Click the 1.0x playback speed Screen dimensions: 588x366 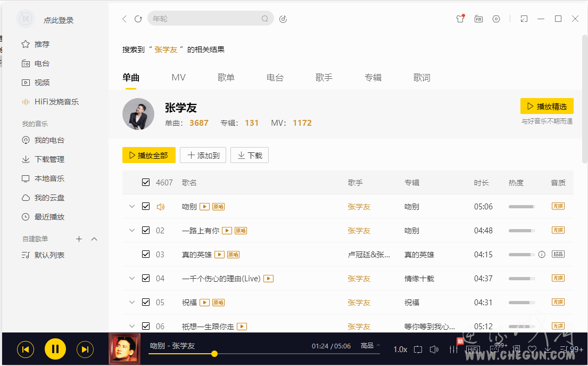tap(400, 349)
